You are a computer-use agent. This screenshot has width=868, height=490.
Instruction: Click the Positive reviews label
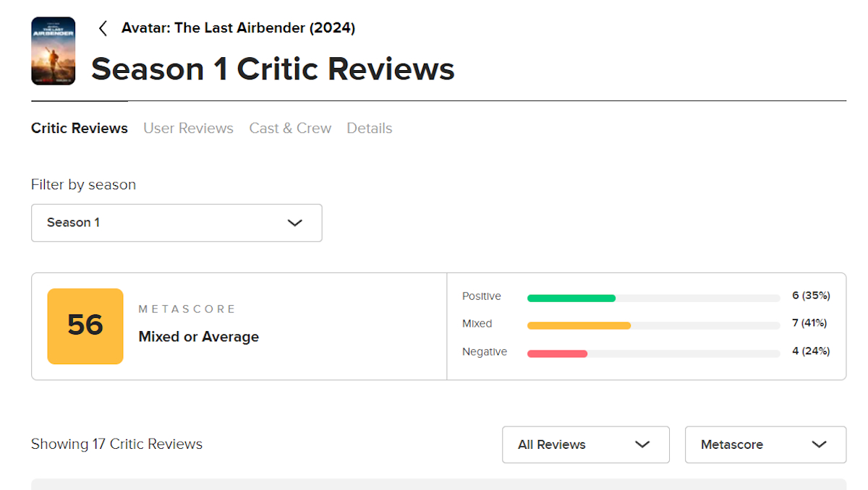[x=481, y=296]
